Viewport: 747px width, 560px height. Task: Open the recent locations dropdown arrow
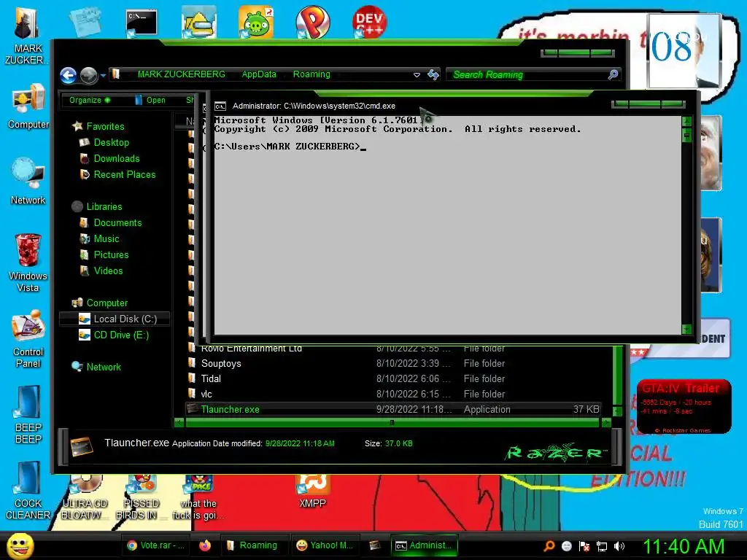(x=103, y=75)
